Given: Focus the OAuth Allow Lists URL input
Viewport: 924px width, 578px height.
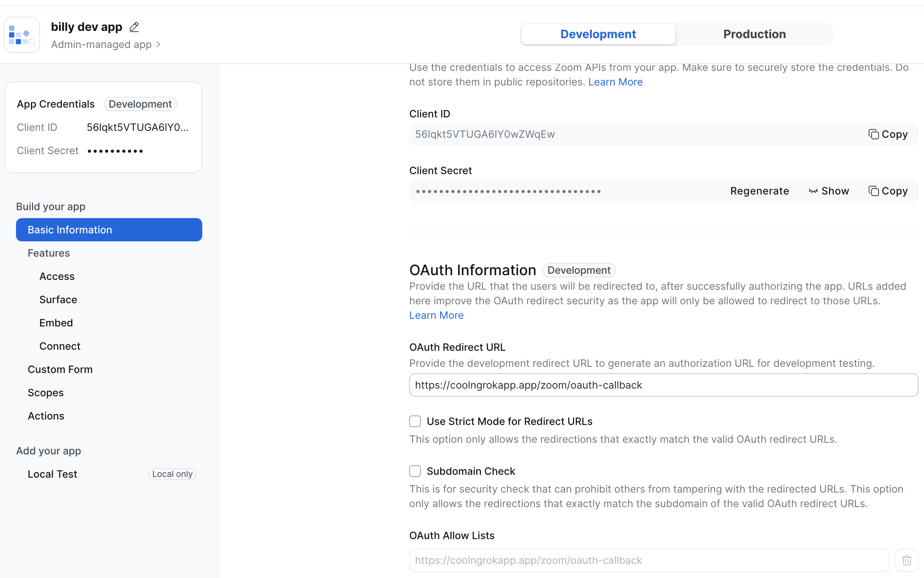Looking at the screenshot, I should (x=649, y=561).
